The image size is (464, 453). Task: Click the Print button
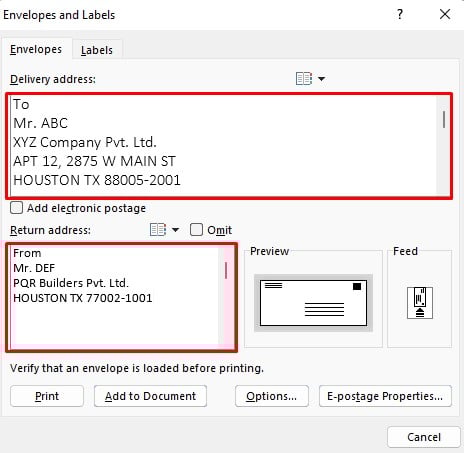(x=47, y=396)
